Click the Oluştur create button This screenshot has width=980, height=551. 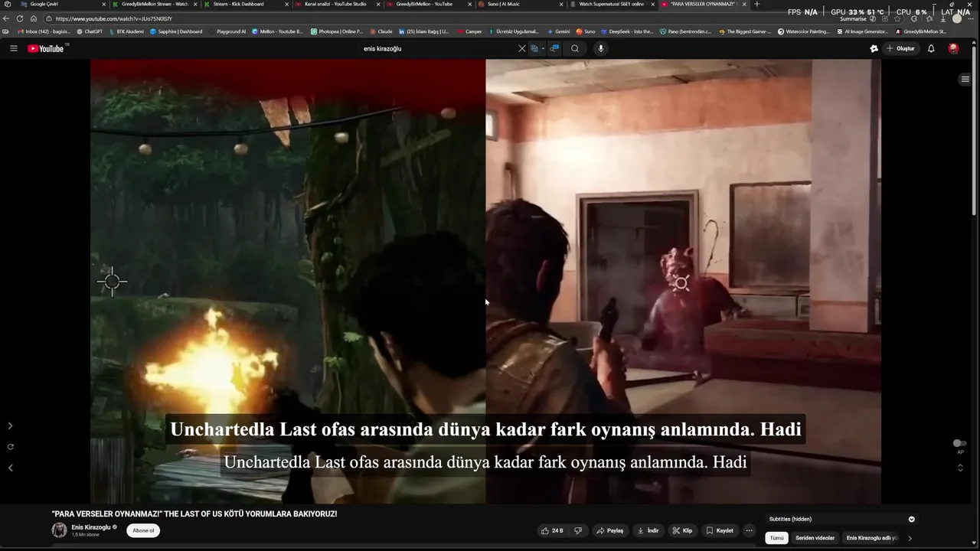pyautogui.click(x=900, y=48)
